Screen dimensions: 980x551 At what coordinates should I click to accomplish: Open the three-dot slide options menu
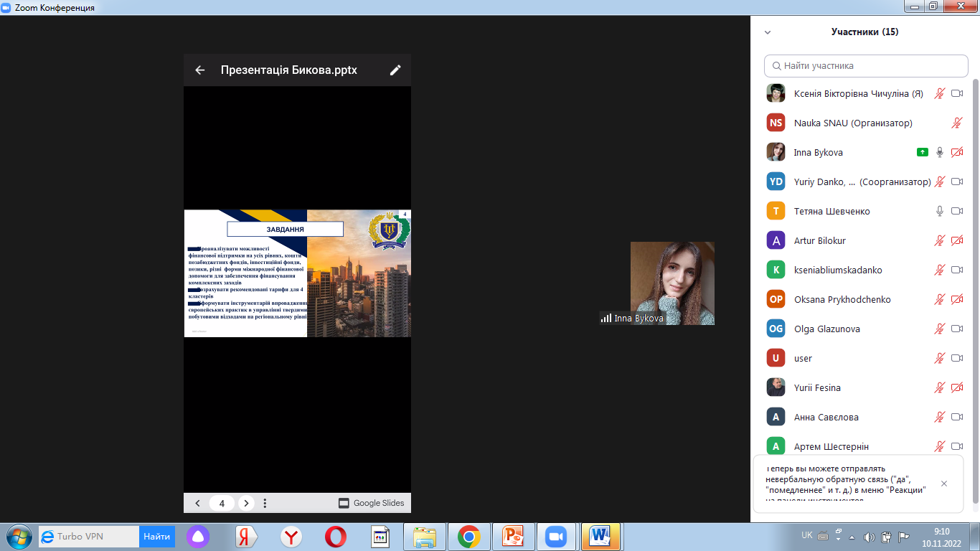[x=265, y=503]
